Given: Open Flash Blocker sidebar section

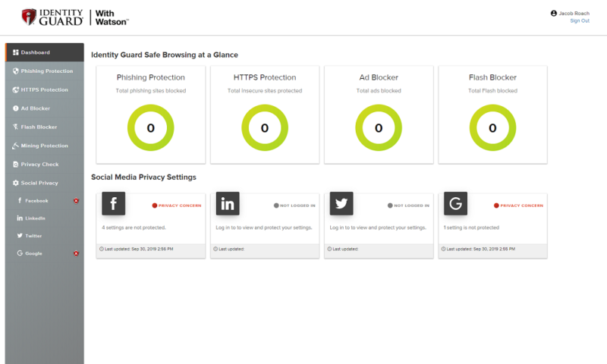Looking at the screenshot, I should point(39,127).
